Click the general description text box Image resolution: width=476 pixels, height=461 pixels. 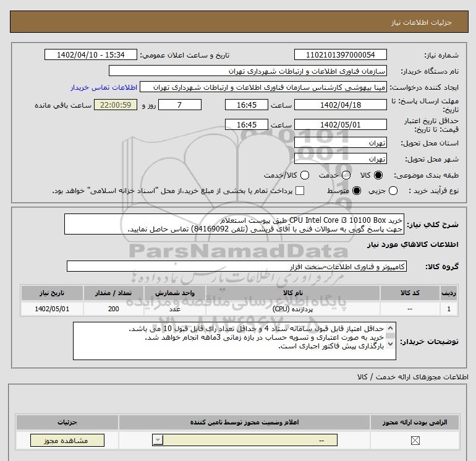(234, 224)
